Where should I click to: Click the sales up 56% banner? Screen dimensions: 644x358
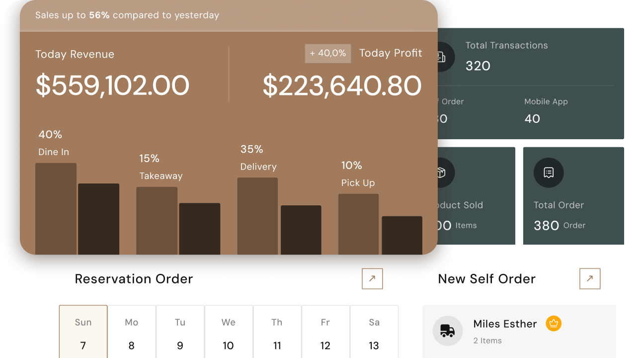click(128, 15)
